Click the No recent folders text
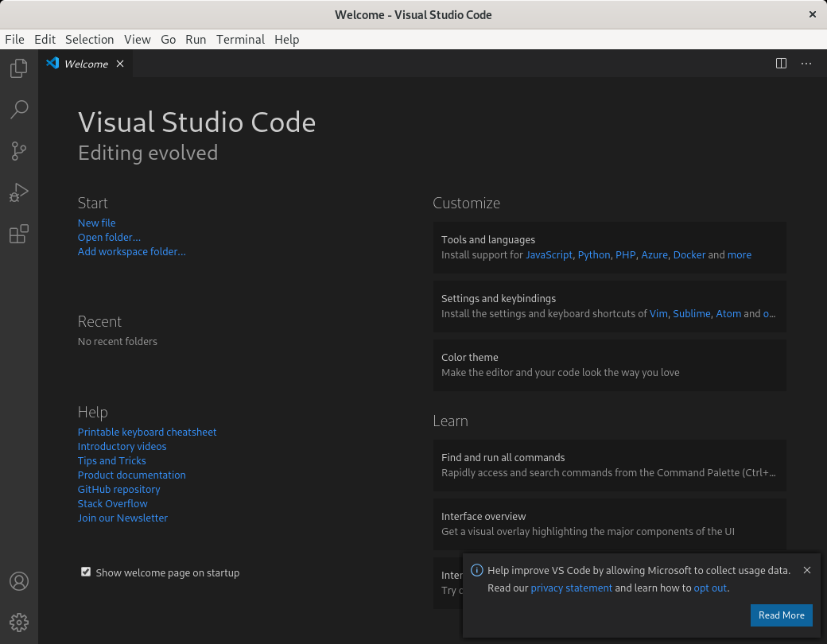This screenshot has width=827, height=644. [118, 341]
